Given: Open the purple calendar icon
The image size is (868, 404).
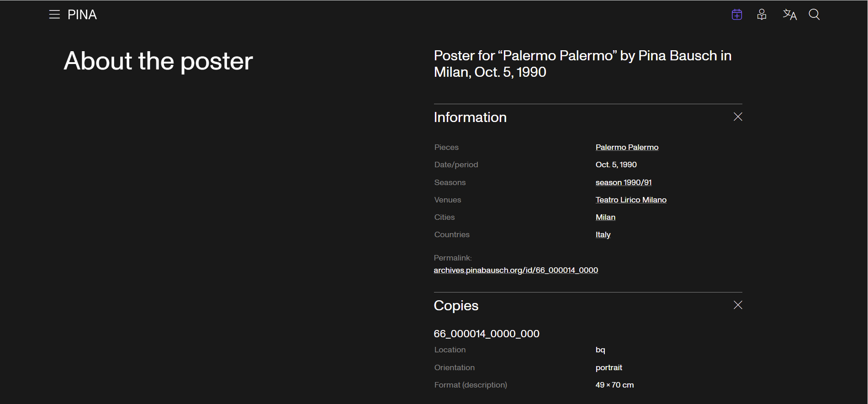Looking at the screenshot, I should point(736,15).
